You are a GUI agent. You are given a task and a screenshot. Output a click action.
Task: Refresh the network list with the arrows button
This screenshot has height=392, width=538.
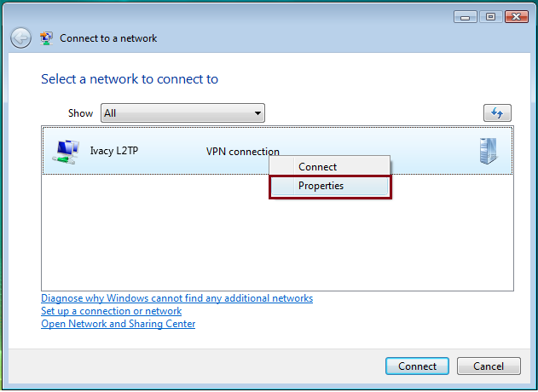point(497,112)
